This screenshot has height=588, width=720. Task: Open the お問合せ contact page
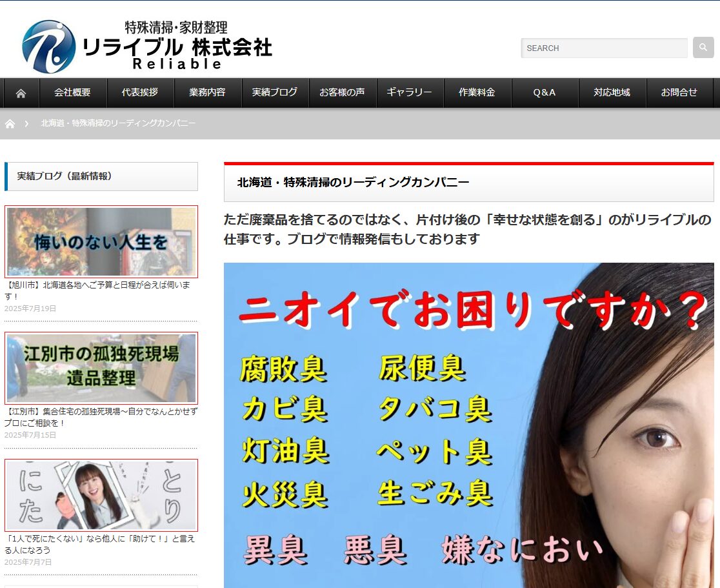pyautogui.click(x=679, y=93)
